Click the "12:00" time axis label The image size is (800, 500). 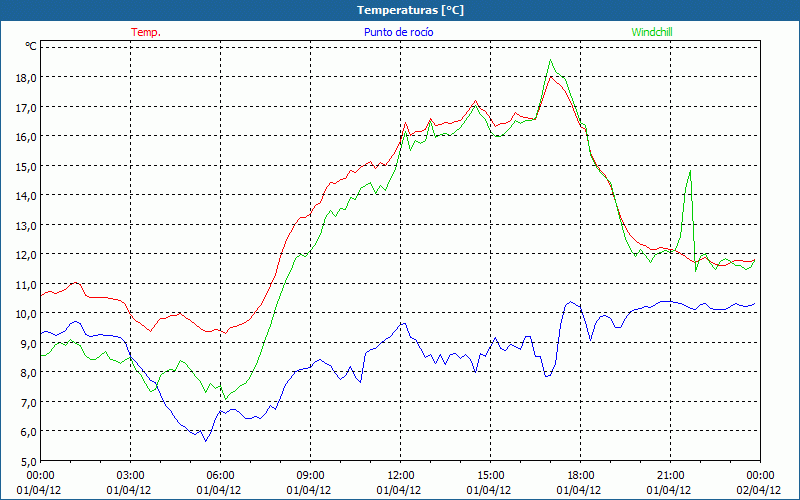[x=401, y=476]
